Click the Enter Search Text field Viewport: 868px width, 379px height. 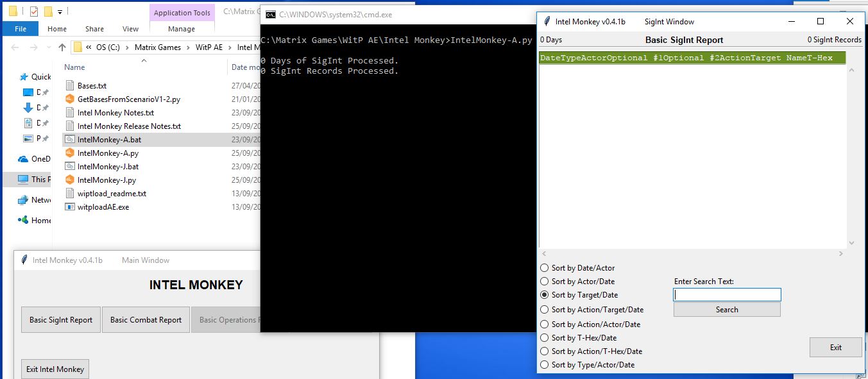pos(727,294)
